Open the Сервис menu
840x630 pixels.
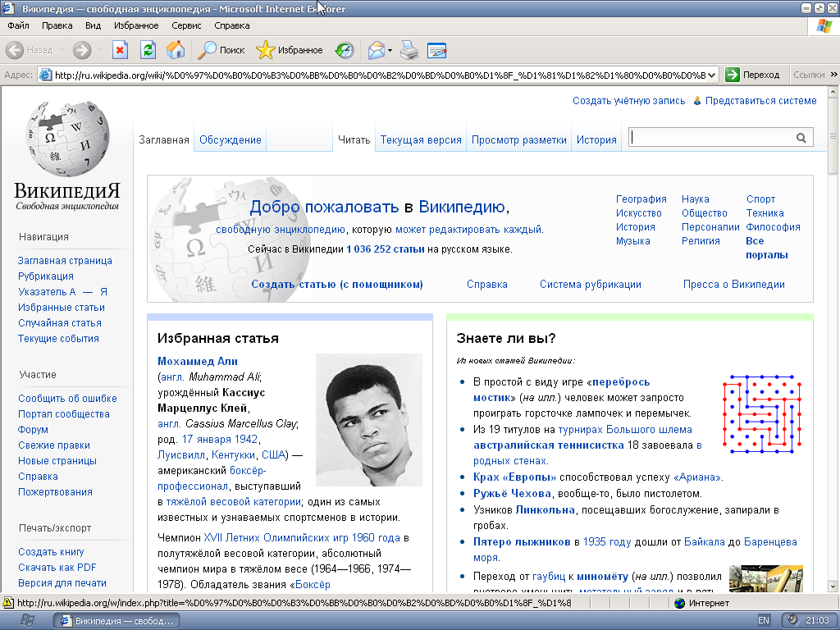pyautogui.click(x=185, y=25)
